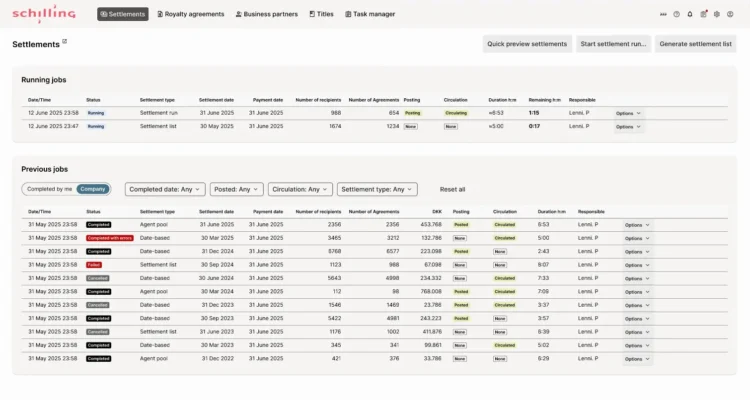The width and height of the screenshot is (750, 400).
Task: Click Reset all filters link
Action: pyautogui.click(x=452, y=189)
